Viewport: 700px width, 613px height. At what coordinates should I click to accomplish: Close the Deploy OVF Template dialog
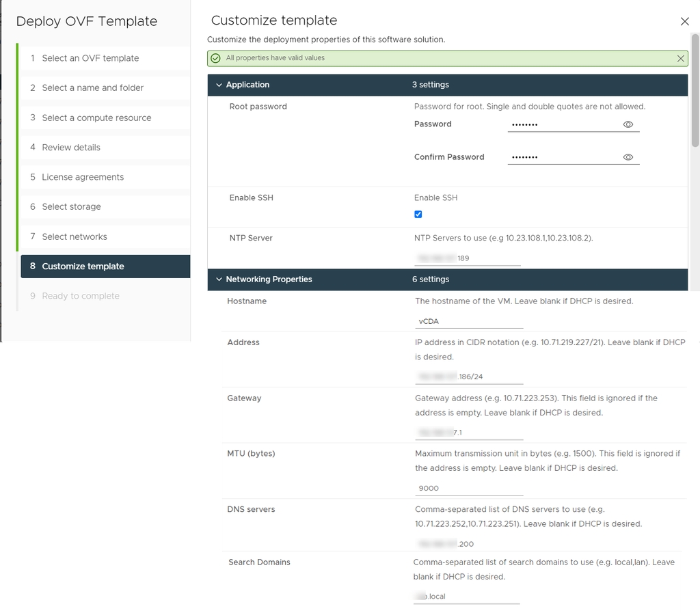click(x=684, y=22)
